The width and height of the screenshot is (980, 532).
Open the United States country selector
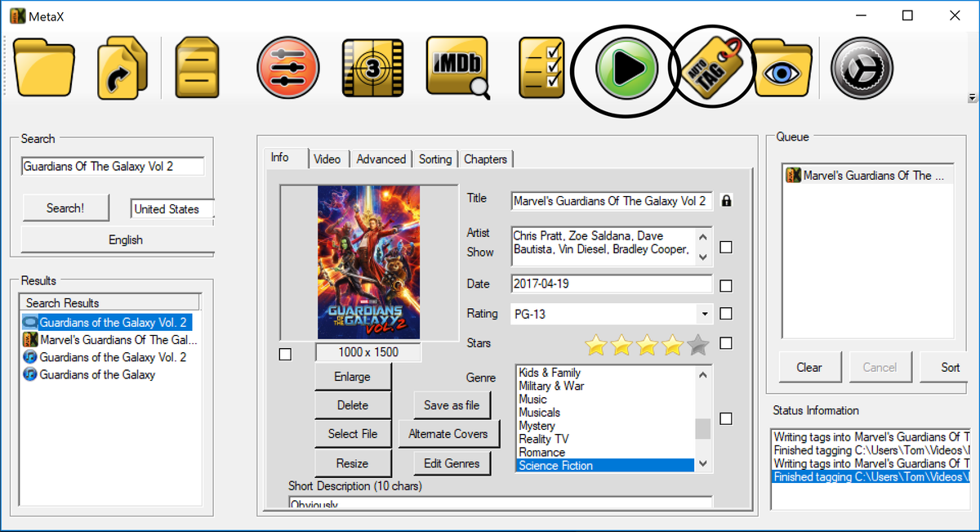[171, 209]
